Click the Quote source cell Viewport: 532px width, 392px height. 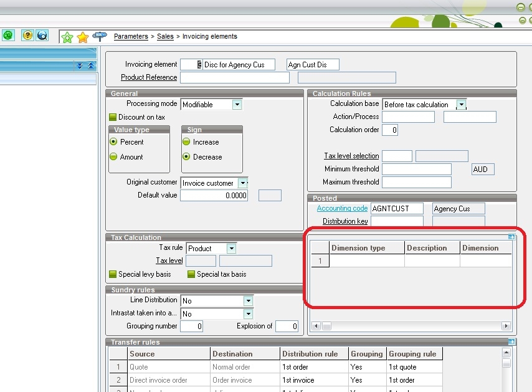[169, 367]
